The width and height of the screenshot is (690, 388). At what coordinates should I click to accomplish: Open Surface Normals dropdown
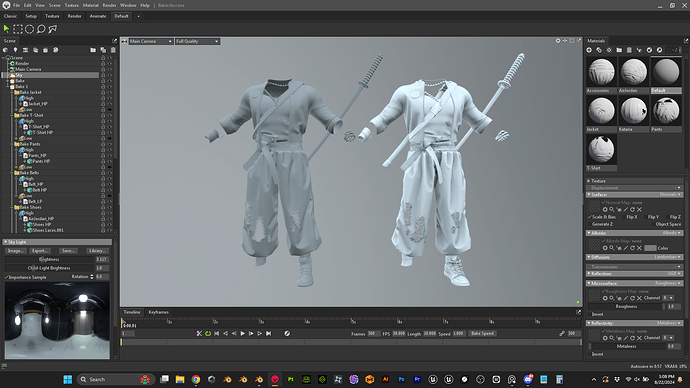pyautogui.click(x=670, y=194)
